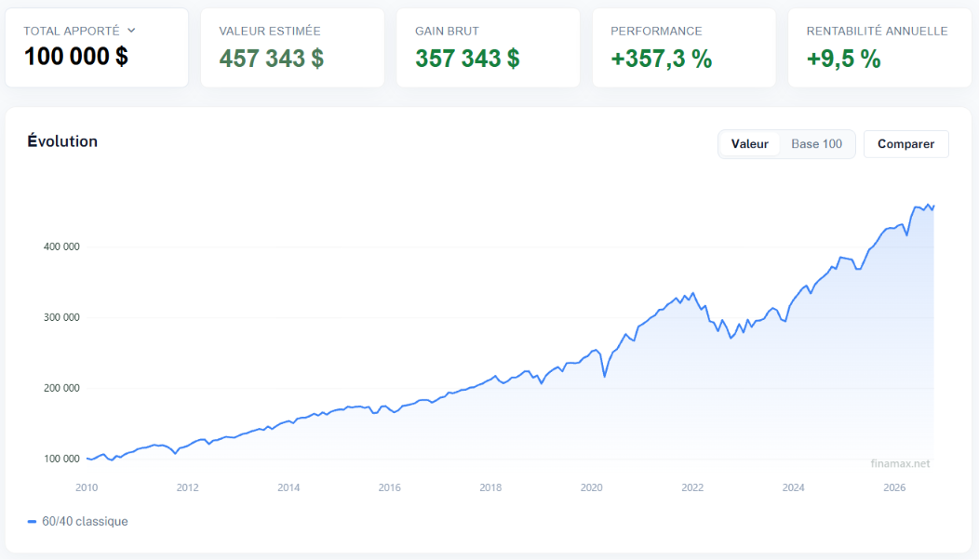Click the 2020 crash dip on the curve
The image size is (979, 560).
(x=604, y=376)
